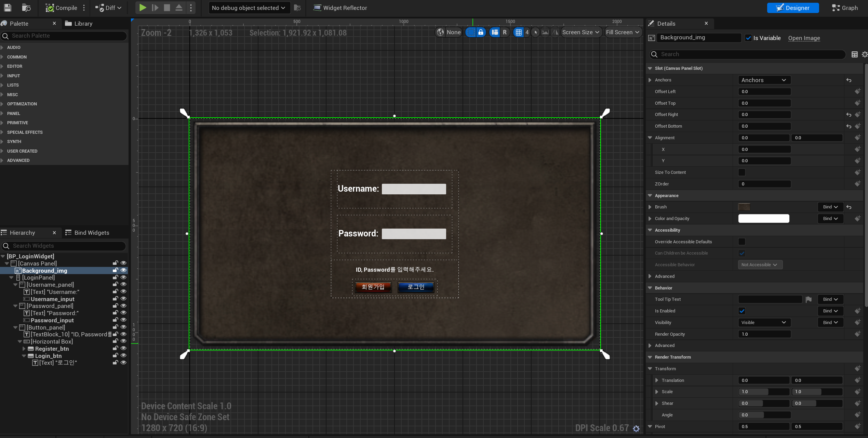Uncheck the Is Variable checkbox
Screen dimensions: 868x438
[748, 38]
